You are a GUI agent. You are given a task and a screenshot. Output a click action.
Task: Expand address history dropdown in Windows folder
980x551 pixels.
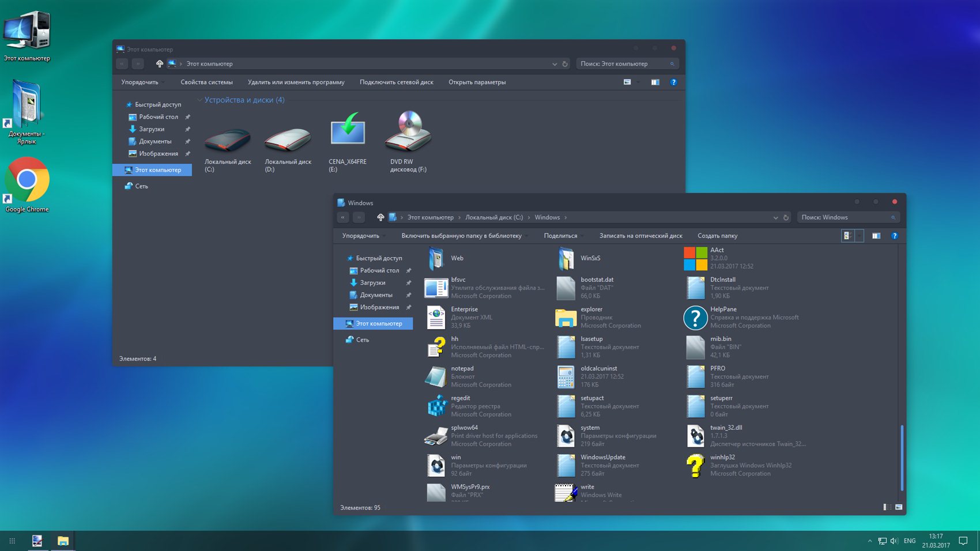coord(775,218)
